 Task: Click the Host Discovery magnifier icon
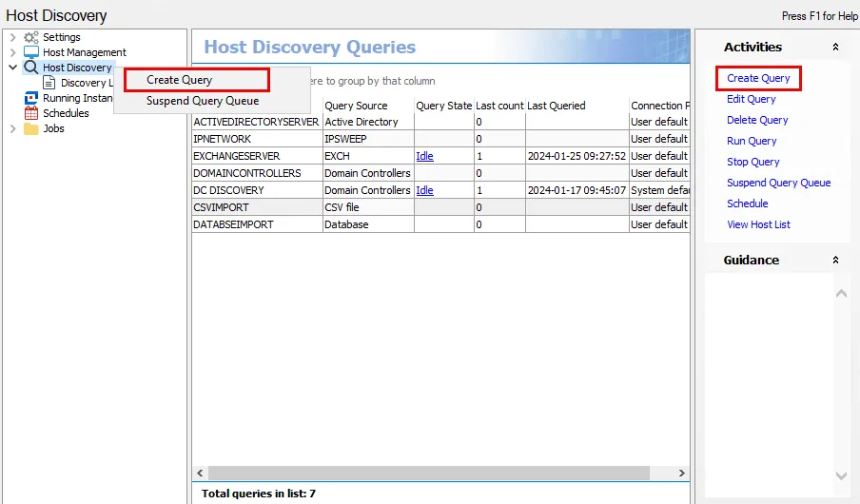(31, 68)
